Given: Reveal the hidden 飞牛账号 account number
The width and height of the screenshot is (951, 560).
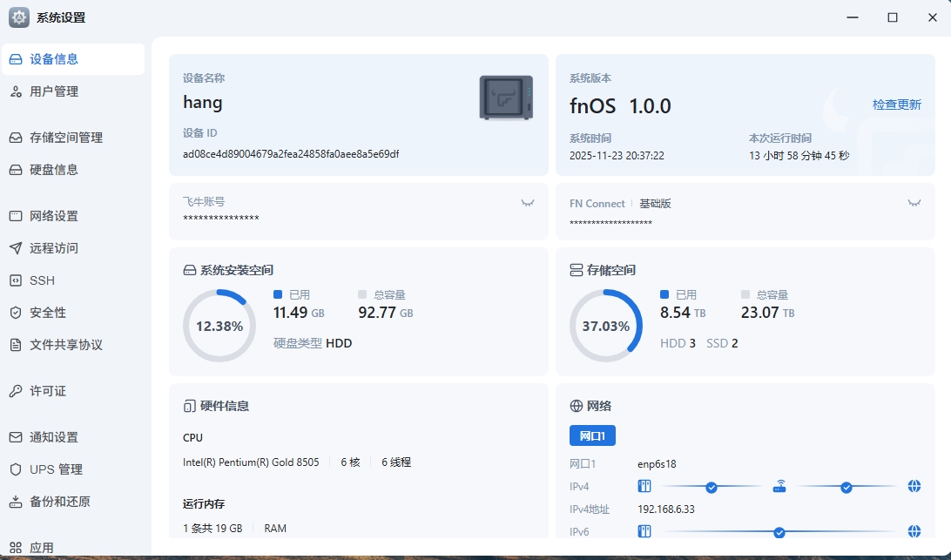Looking at the screenshot, I should (528, 202).
